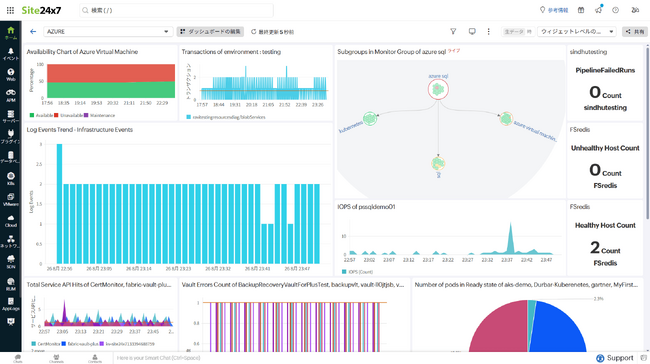Image resolution: width=650 pixels, height=364 pixels.
Task: Select the azure virtual machine subgroup node
Action: (506, 119)
